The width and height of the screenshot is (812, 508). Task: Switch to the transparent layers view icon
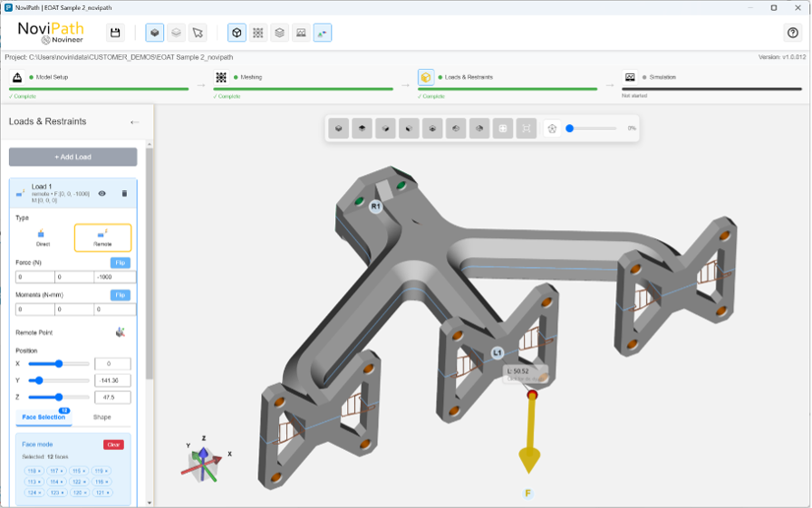176,33
